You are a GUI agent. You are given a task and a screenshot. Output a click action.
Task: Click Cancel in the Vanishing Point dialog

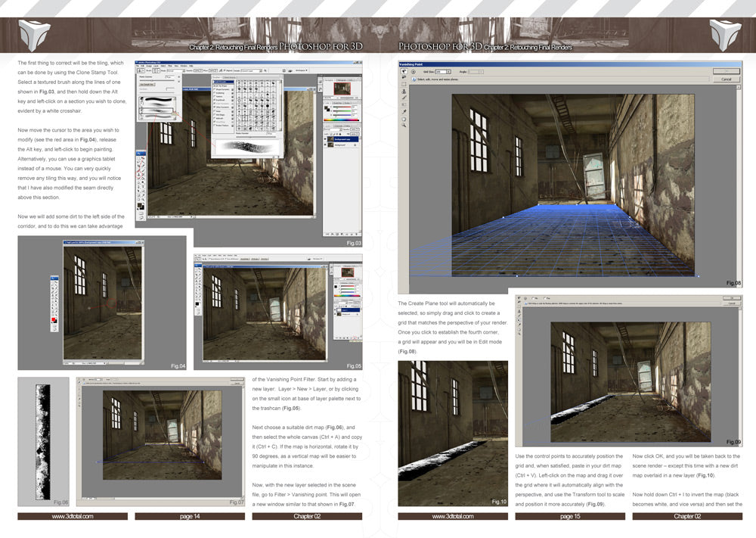727,79
